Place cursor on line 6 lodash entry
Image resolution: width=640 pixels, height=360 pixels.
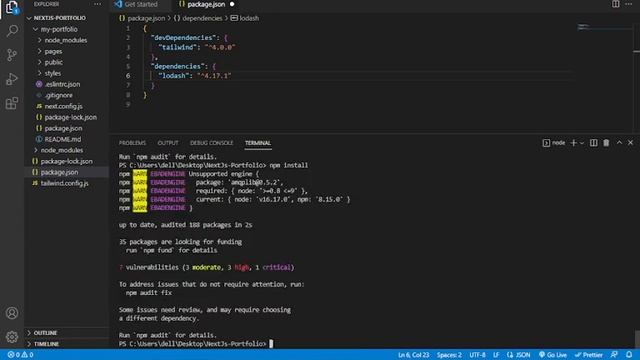pyautogui.click(x=195, y=76)
